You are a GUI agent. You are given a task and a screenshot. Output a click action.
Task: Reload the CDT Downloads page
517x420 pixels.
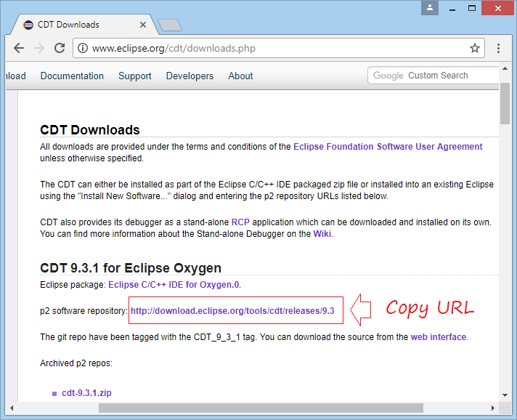point(60,48)
